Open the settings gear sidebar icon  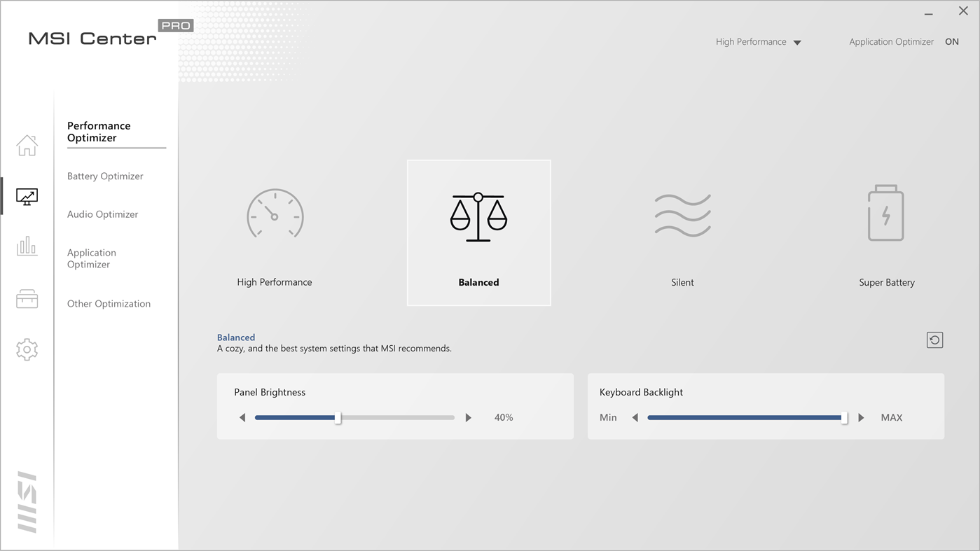[27, 349]
